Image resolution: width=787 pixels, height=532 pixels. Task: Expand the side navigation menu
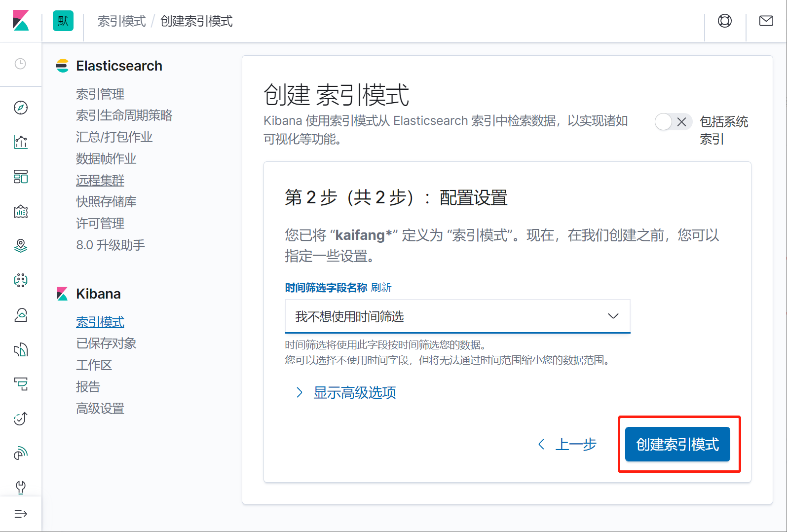tap(21, 514)
